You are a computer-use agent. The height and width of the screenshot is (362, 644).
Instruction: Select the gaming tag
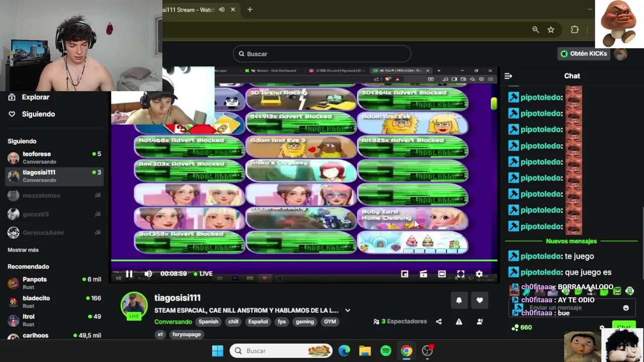(x=304, y=322)
